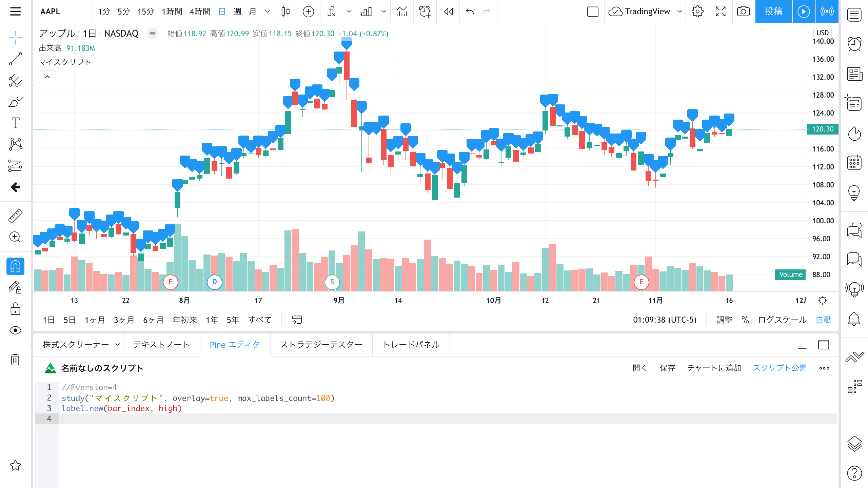Collapse the indicator legend chevron
Screen dimensions: 868x488
tap(47, 77)
